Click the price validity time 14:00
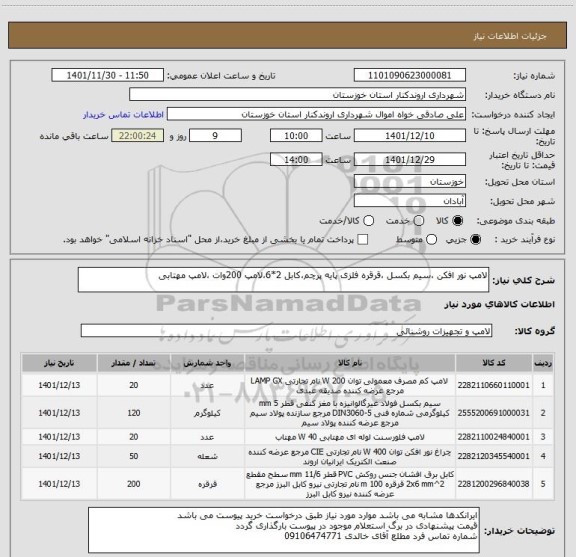 tap(296, 159)
